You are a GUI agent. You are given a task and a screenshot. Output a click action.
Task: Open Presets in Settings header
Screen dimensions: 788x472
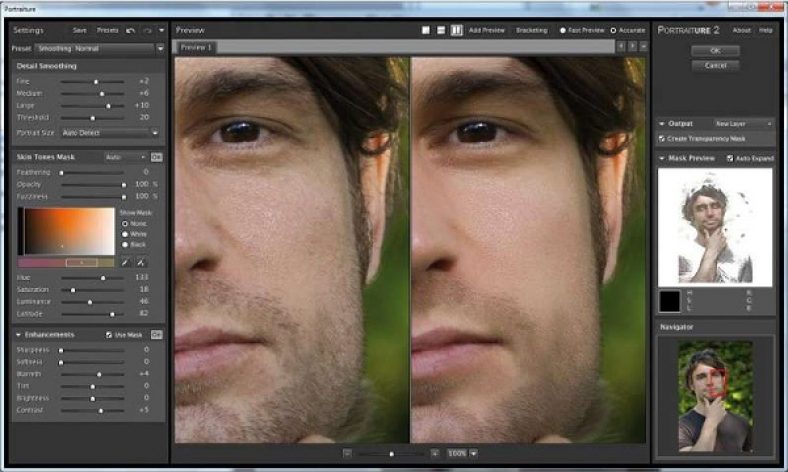click(108, 31)
